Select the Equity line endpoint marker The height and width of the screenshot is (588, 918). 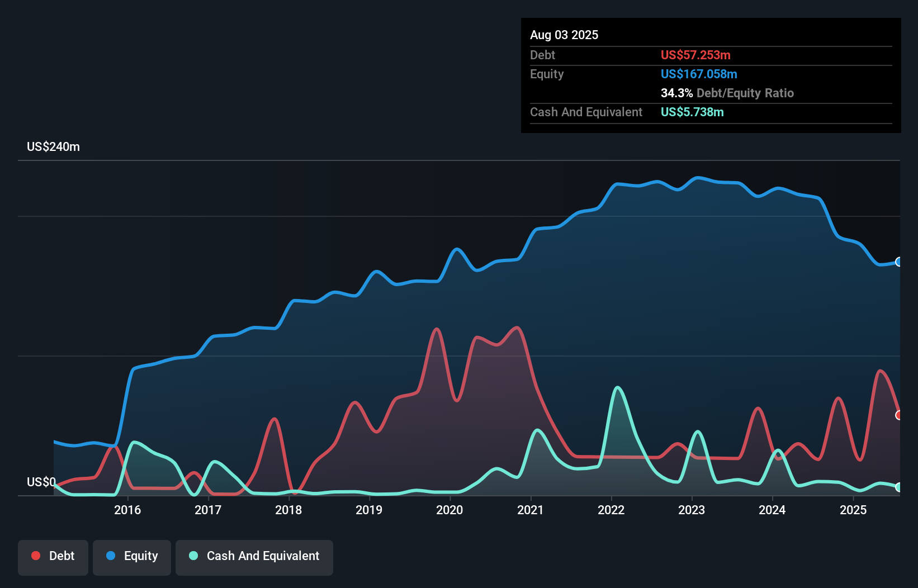[x=898, y=262]
